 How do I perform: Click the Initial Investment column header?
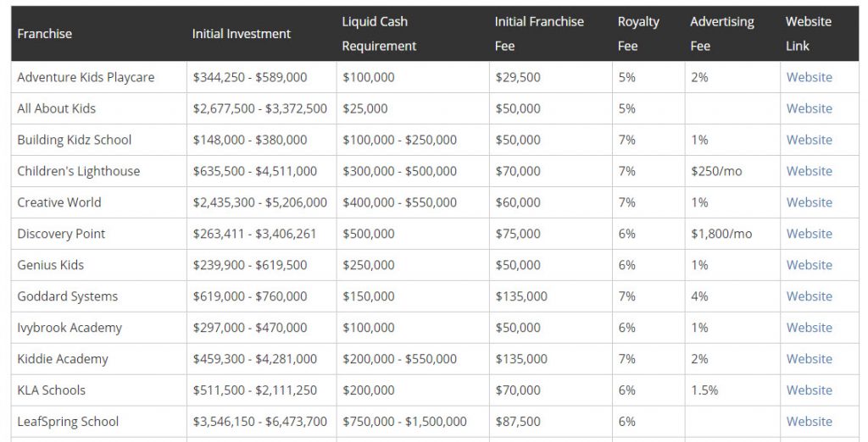pos(241,34)
